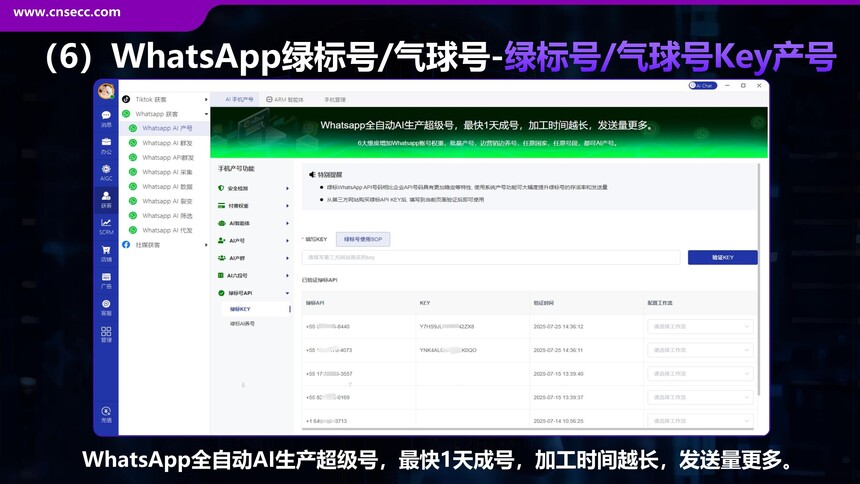The width and height of the screenshot is (860, 484).
Task: Open the 店铺 shopping cart icon in the sidebar
Action: (106, 253)
